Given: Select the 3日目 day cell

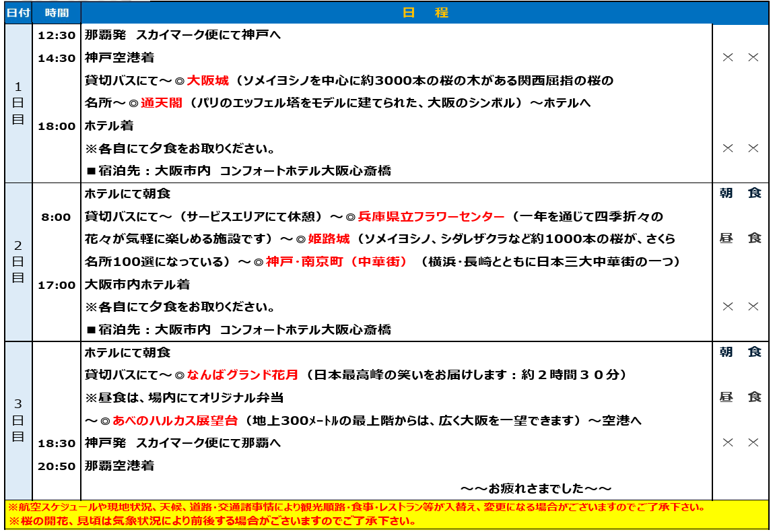Looking at the screenshot, I should click(x=18, y=420).
